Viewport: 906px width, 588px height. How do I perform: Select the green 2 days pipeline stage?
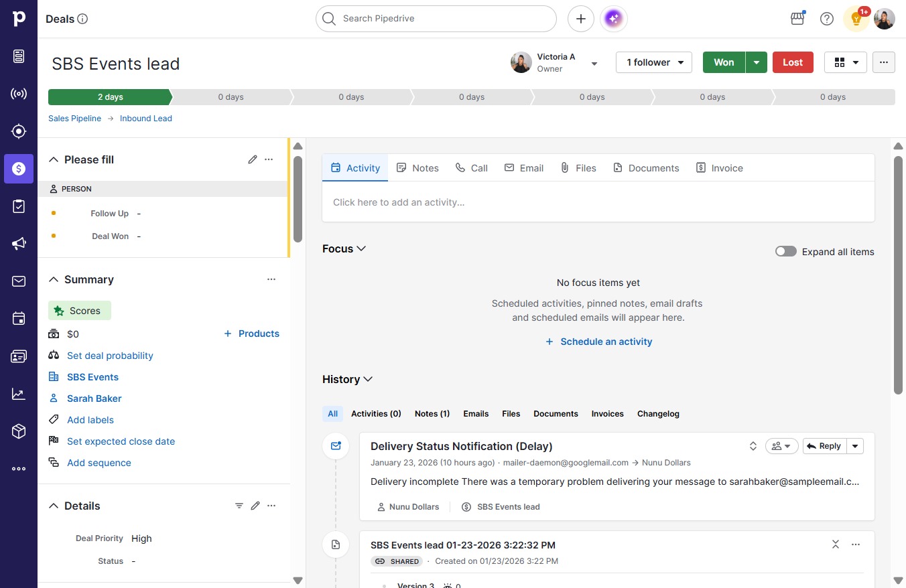(110, 97)
